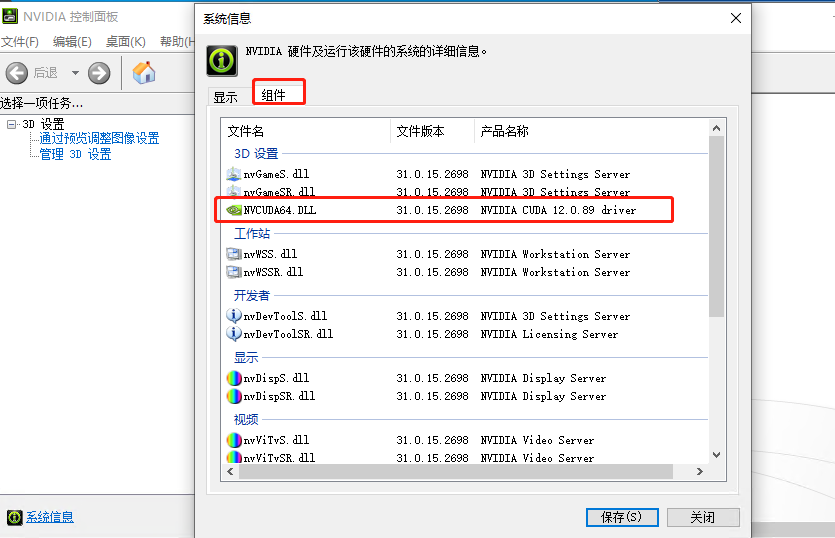
Task: Click vertical scrollbar up arrow
Action: click(717, 128)
